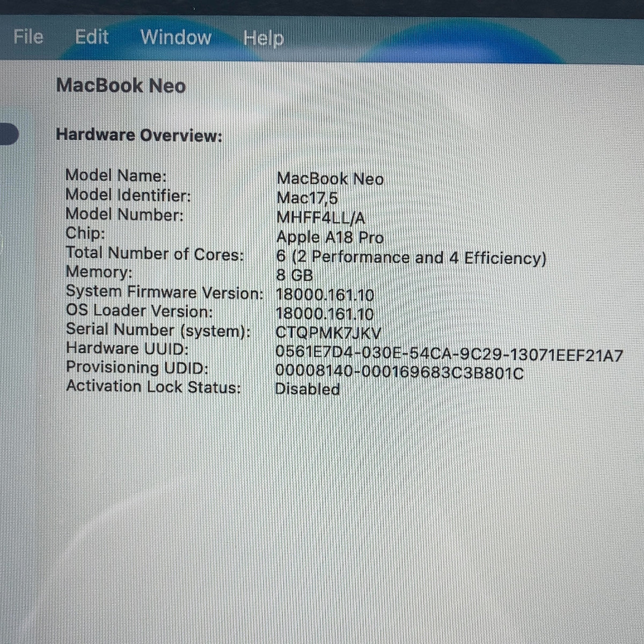This screenshot has width=644, height=644.
Task: Select the System Firmware Version value 18000.161.10
Action: pos(325,295)
